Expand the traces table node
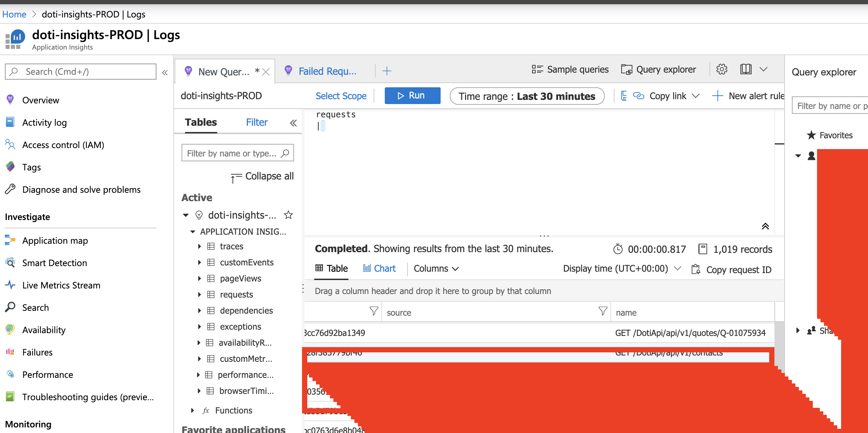The width and height of the screenshot is (868, 433). [200, 246]
